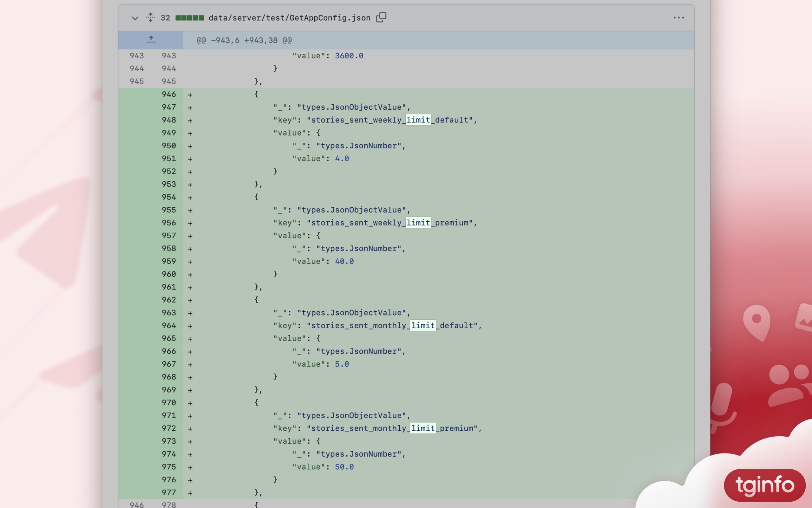Click the @@ -943,6 +943,38 @@ hunk header
Viewport: 812px width, 508px height.
coord(244,41)
